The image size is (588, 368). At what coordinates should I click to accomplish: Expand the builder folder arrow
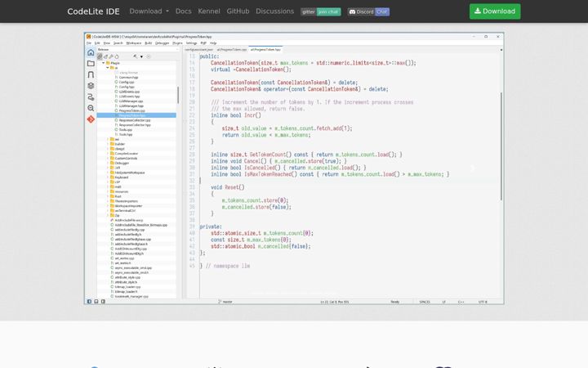[x=108, y=144]
